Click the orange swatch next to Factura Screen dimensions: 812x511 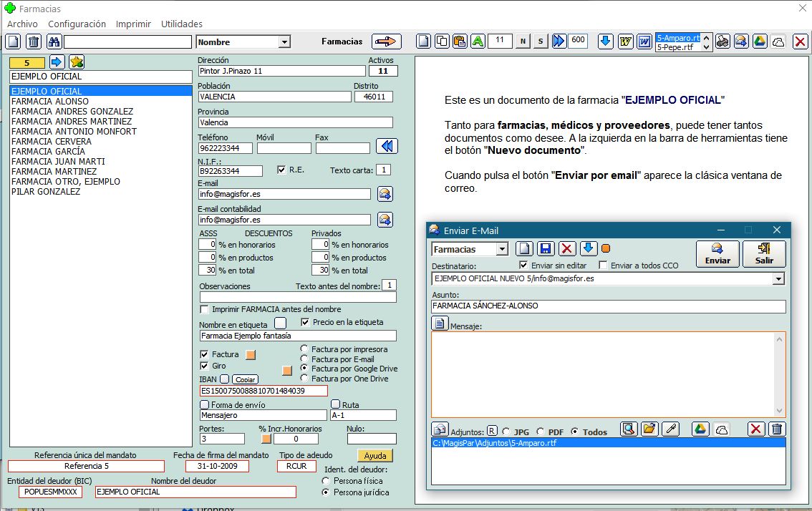pyautogui.click(x=251, y=354)
